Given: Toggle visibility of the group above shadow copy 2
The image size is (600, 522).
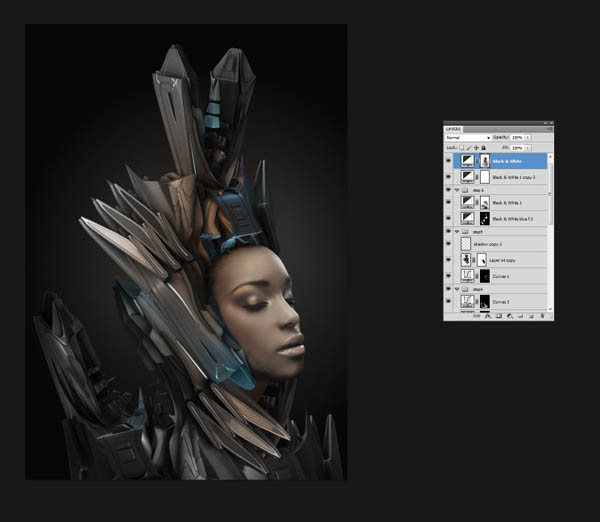Looking at the screenshot, I should [x=448, y=231].
